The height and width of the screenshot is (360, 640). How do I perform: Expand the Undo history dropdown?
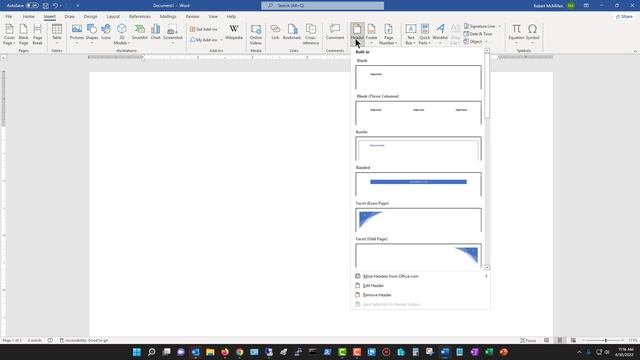(61, 6)
